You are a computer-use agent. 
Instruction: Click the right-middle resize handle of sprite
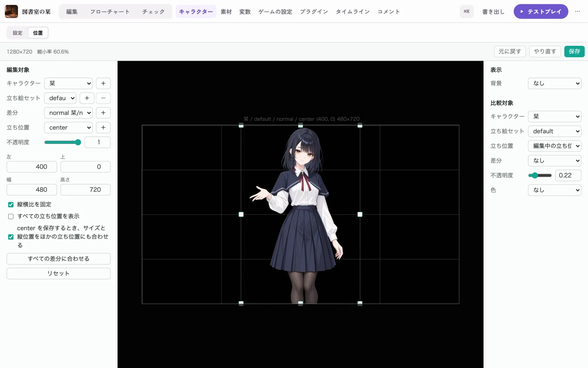[x=360, y=215]
